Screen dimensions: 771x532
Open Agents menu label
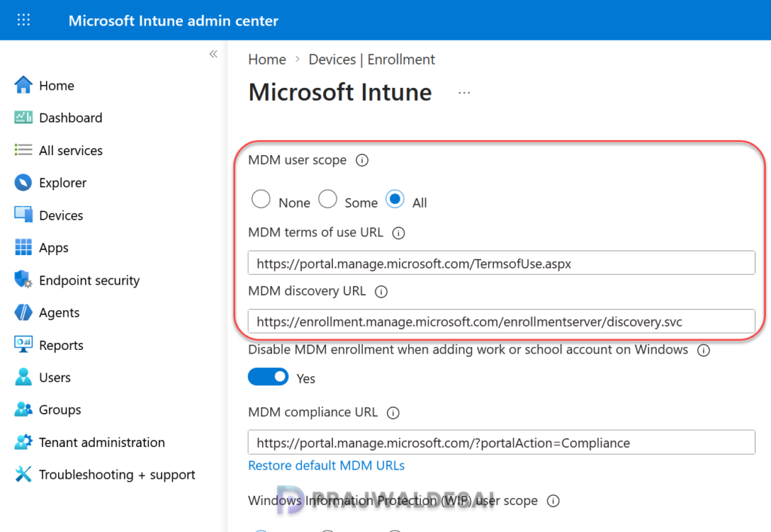(59, 313)
